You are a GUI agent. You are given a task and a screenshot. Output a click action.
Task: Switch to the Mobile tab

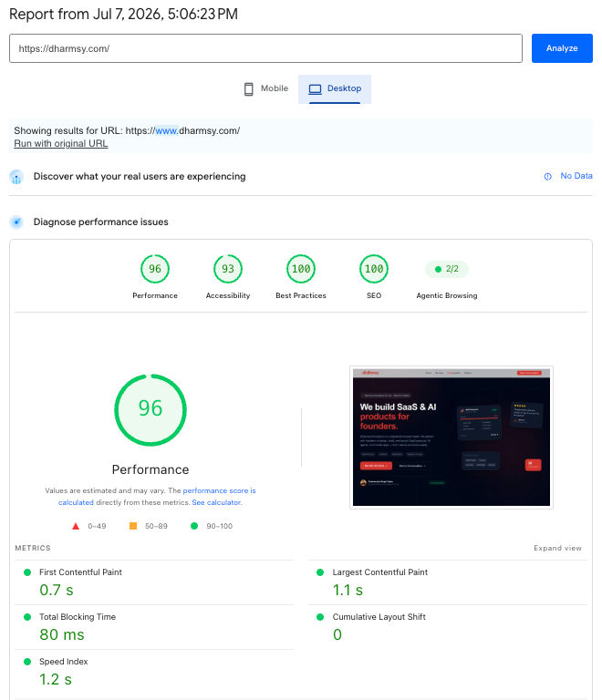265,88
